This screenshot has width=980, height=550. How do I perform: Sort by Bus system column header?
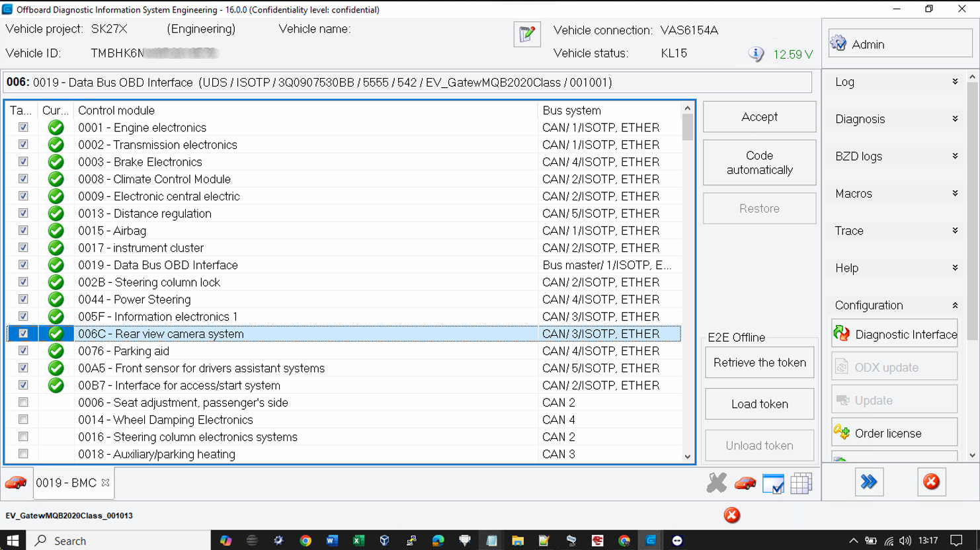(x=610, y=110)
